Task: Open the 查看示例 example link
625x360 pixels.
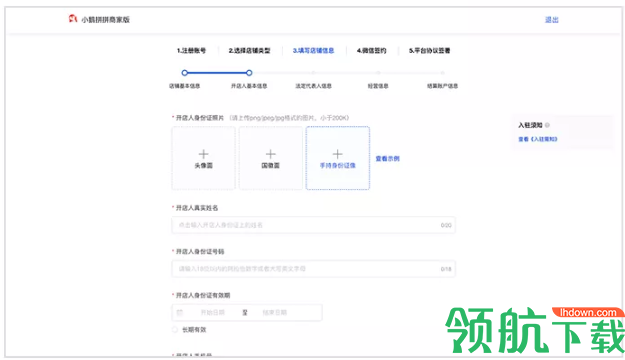Action: click(387, 159)
